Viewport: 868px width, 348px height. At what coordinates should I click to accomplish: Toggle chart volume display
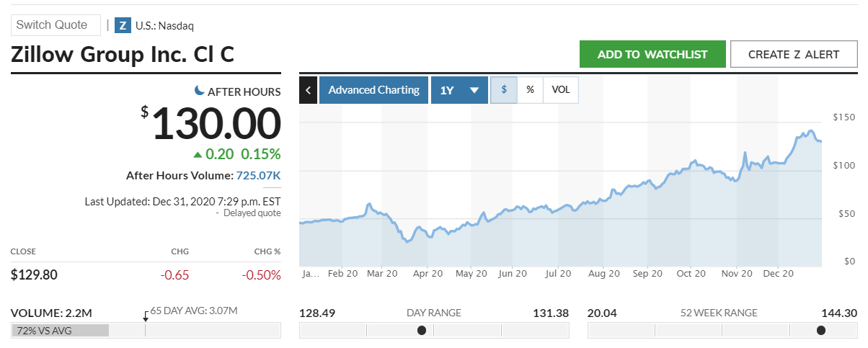[561, 90]
